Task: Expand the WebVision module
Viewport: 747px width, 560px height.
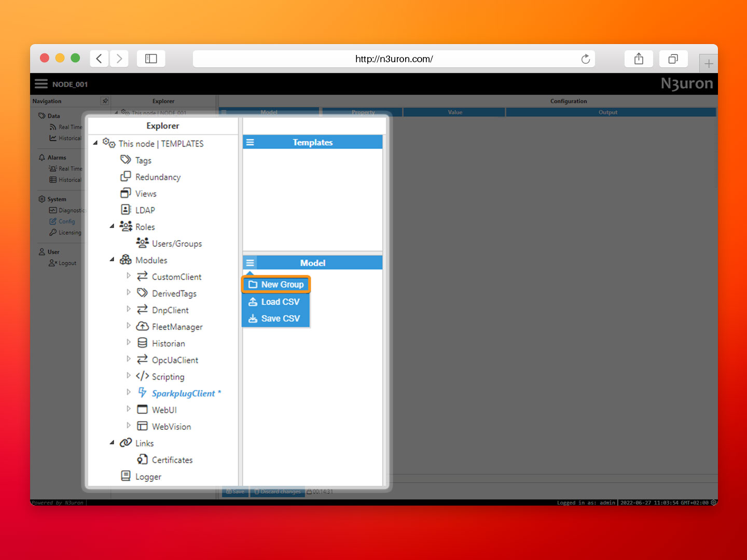Action: coord(129,425)
